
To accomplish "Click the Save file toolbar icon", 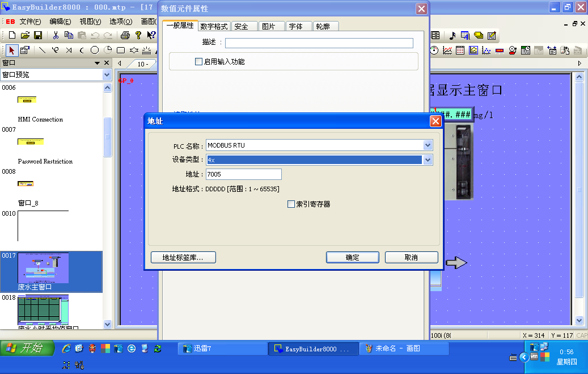I will point(38,35).
